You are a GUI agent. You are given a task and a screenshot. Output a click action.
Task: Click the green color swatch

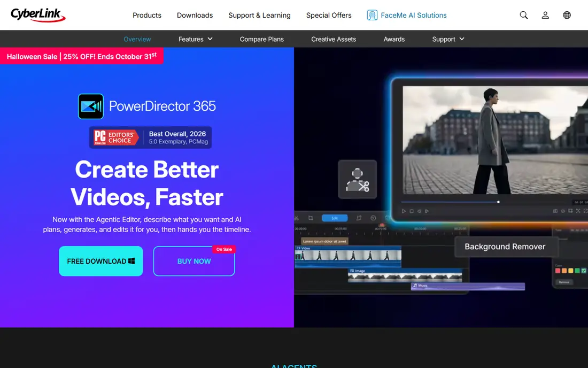[x=577, y=271]
